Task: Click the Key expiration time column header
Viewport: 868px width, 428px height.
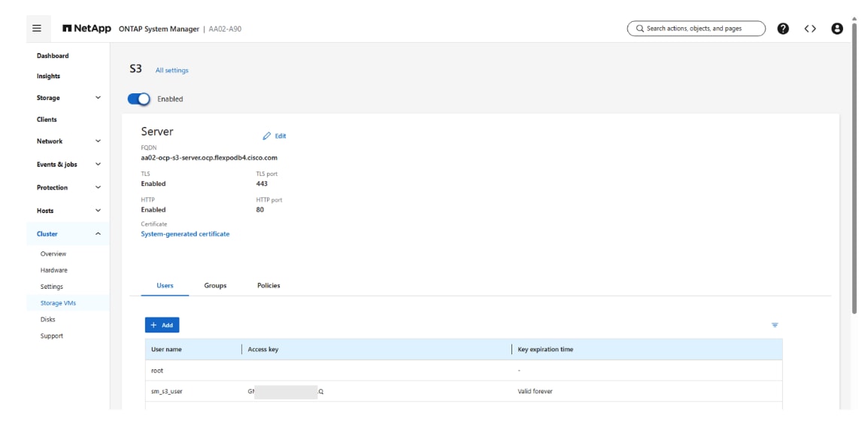Action: [x=545, y=349]
